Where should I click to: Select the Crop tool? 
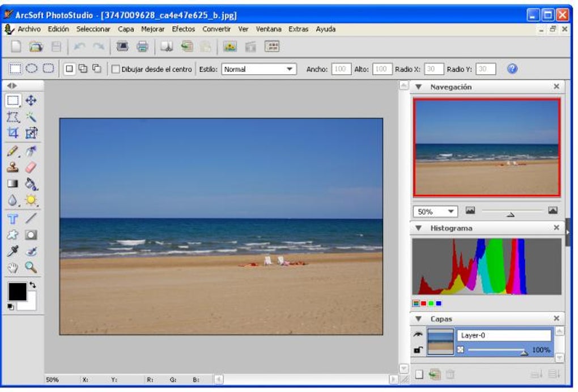(x=13, y=133)
